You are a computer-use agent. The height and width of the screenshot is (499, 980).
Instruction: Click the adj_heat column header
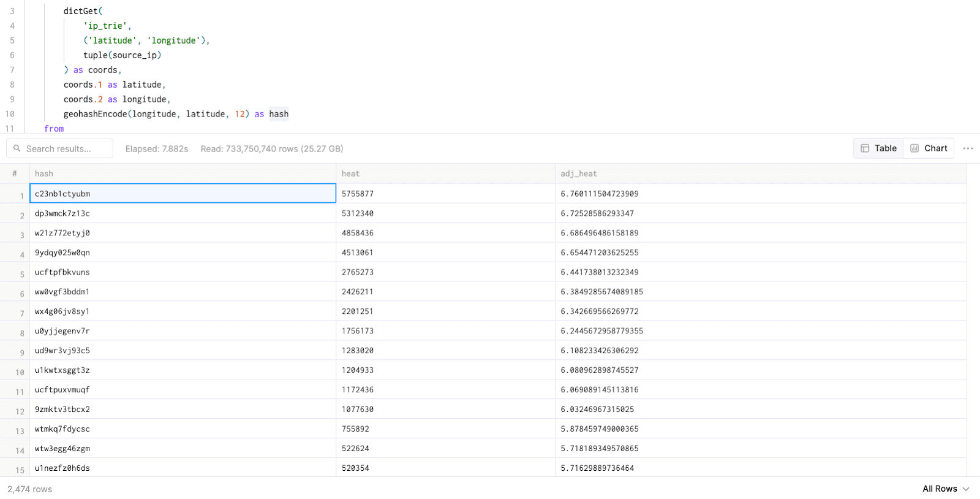(578, 173)
